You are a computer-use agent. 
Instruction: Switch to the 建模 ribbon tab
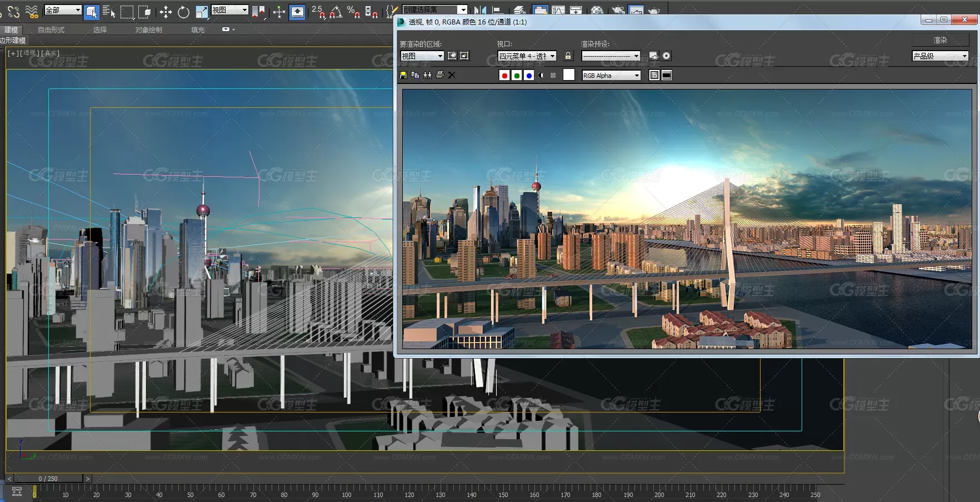(x=11, y=29)
